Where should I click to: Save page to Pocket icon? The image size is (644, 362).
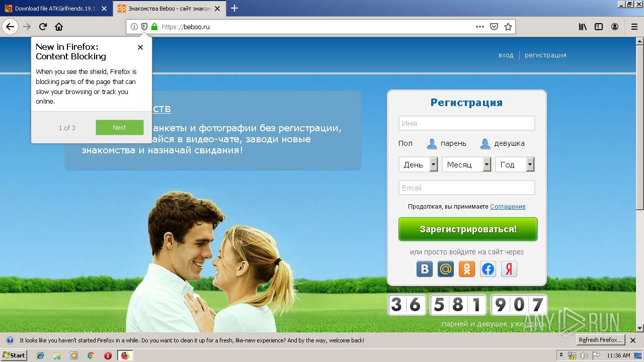click(494, 27)
